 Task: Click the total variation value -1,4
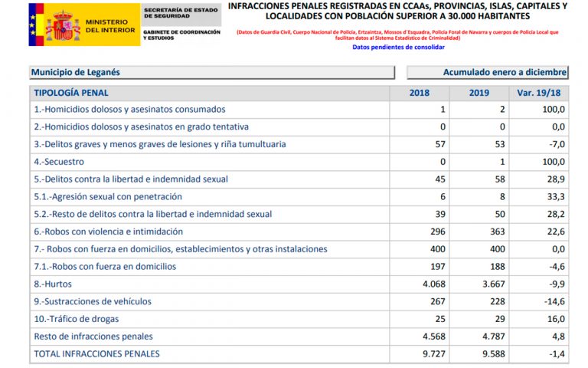[557, 354]
